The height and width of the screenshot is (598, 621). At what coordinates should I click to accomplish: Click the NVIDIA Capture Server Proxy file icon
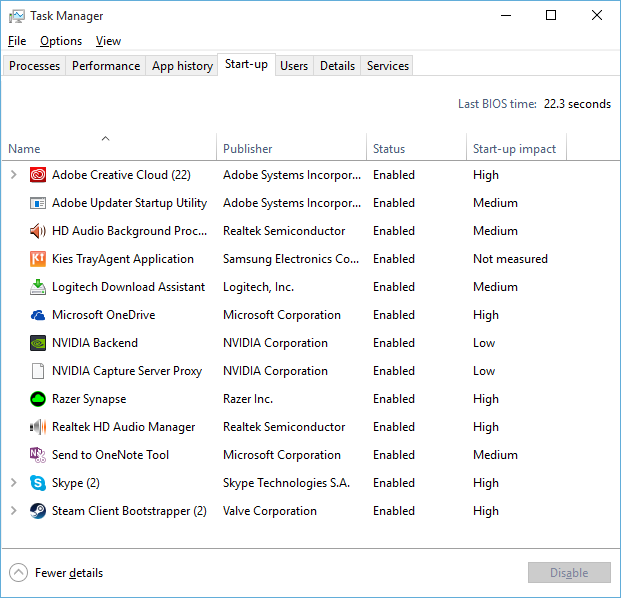click(38, 371)
